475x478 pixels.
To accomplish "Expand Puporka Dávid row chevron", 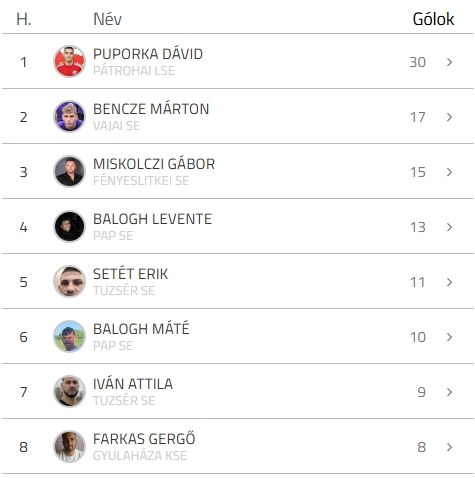I will pyautogui.click(x=449, y=62).
